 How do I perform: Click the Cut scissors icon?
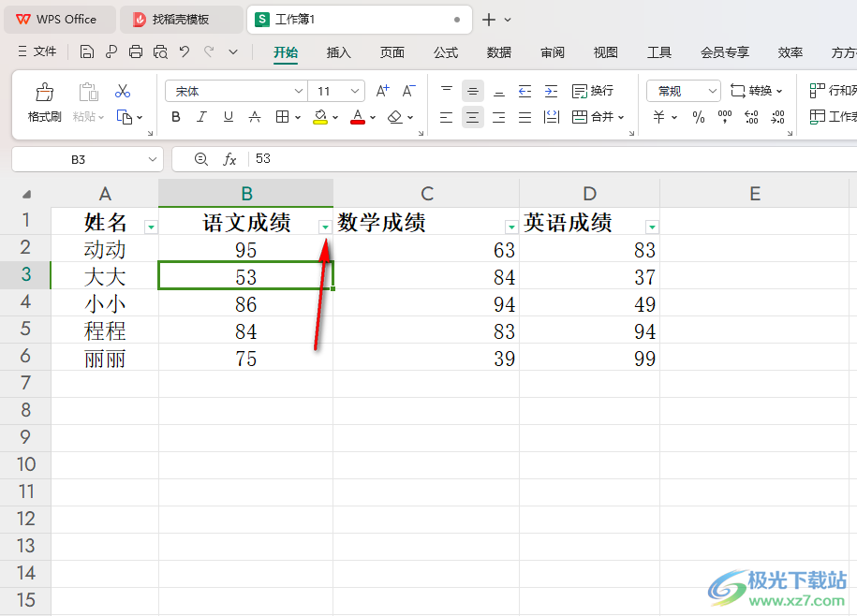(x=123, y=91)
